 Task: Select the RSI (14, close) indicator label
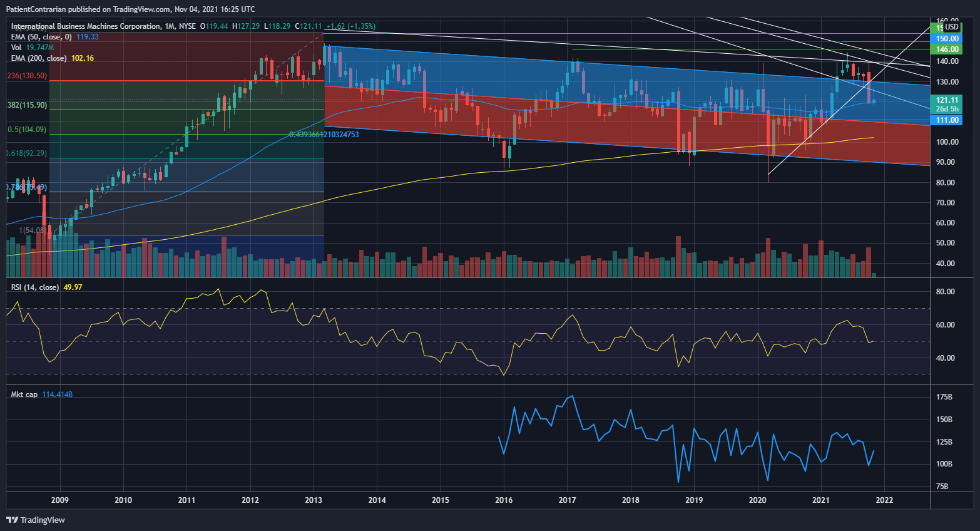point(35,287)
